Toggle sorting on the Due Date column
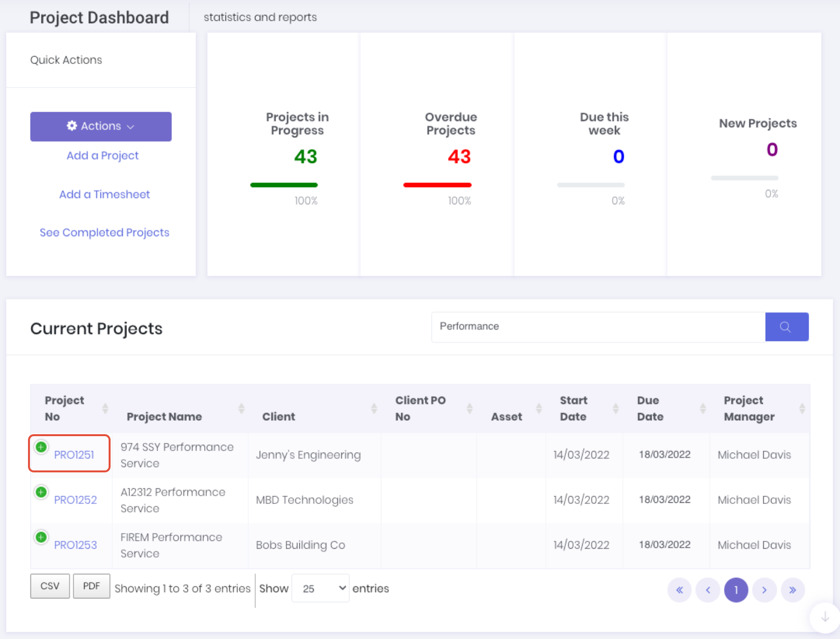This screenshot has height=639, width=840. 702,408
